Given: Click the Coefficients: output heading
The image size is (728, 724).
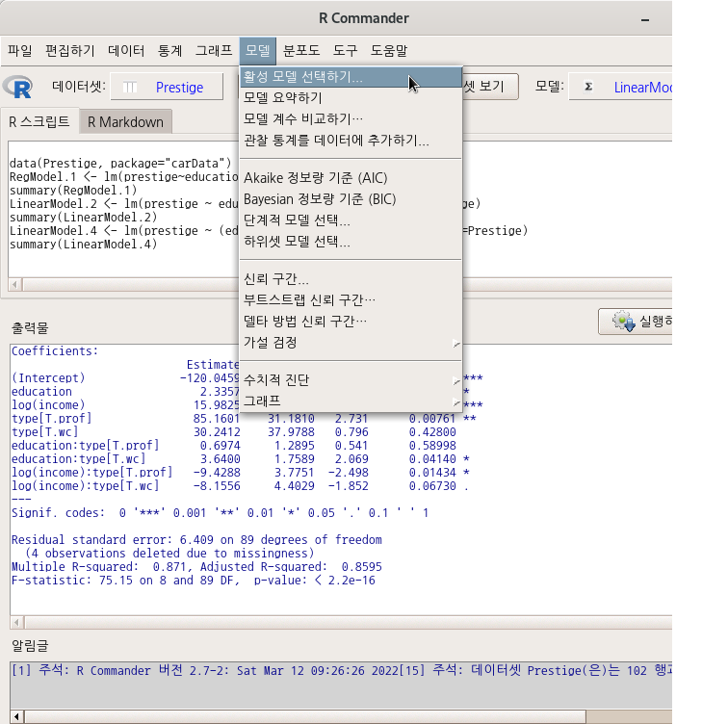Looking at the screenshot, I should (55, 351).
